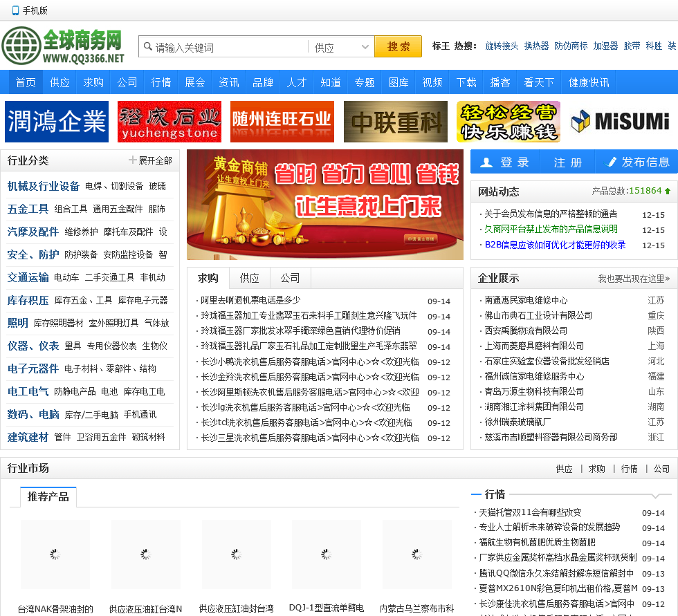Open notice B2B信息应该如何优化才能更好的收录
Viewport: 678px width, 616px height.
pos(555,245)
